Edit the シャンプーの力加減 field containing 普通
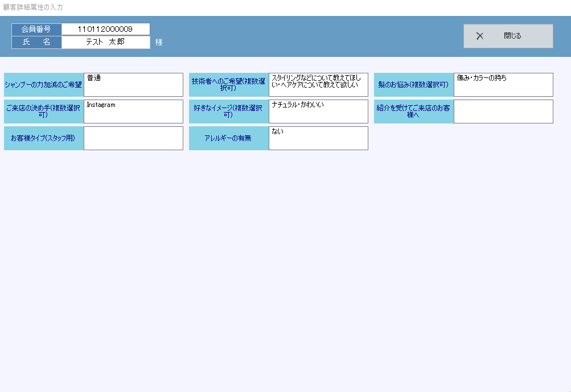This screenshot has width=571, height=392. (133, 85)
